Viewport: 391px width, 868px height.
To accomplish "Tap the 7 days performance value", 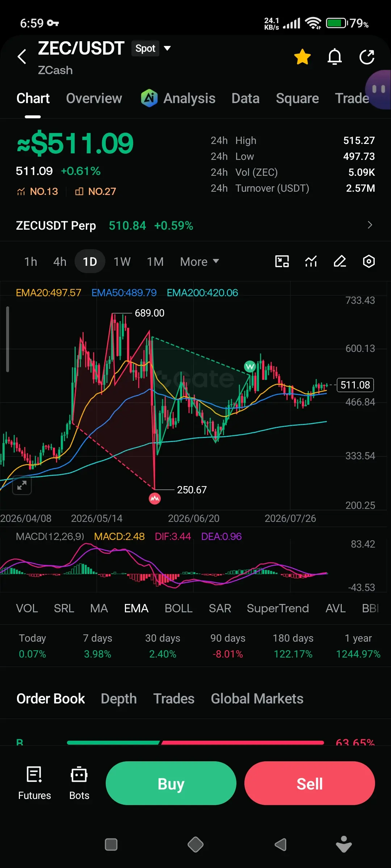I will tap(97, 654).
